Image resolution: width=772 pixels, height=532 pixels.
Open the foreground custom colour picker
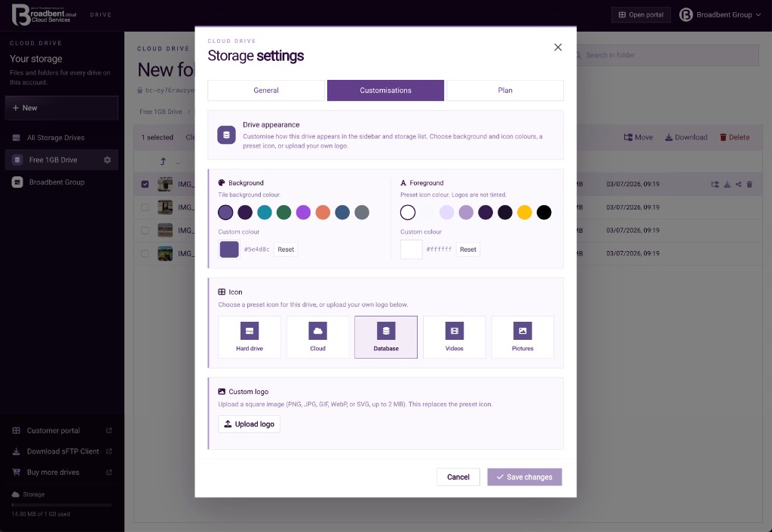pyautogui.click(x=411, y=249)
